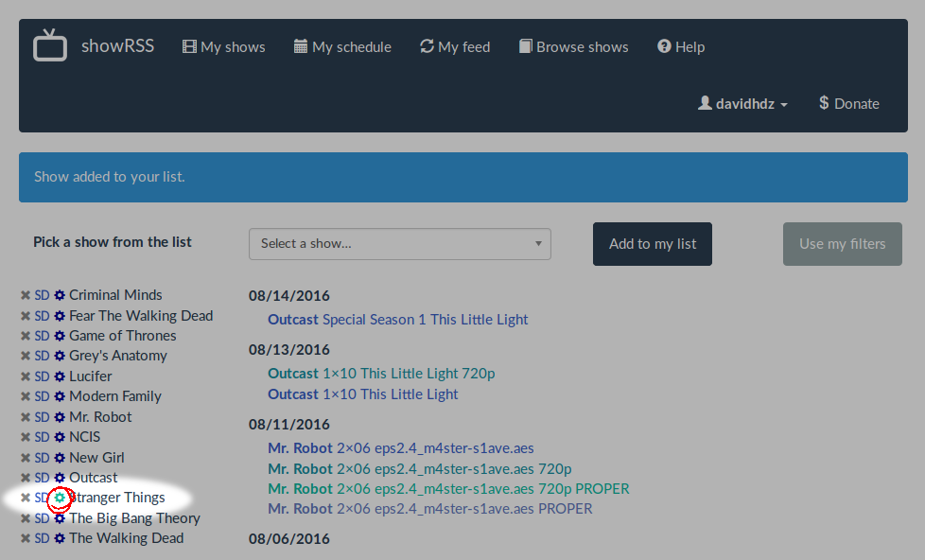
Task: Open settings gear for Mr. Robot
Action: pos(60,417)
